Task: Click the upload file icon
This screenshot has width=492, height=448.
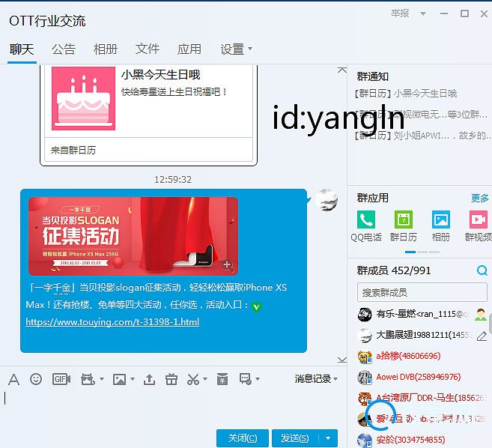Action: [149, 379]
